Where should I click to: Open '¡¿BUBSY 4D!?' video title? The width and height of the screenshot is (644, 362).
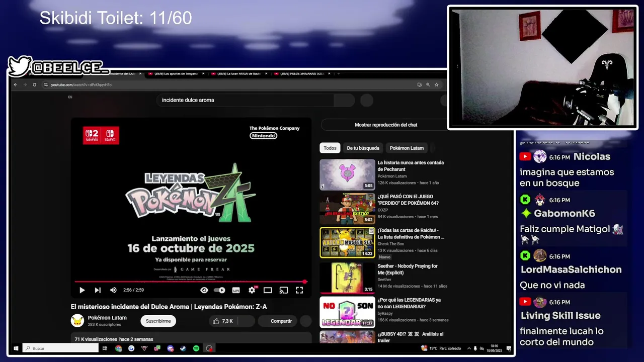point(411,337)
